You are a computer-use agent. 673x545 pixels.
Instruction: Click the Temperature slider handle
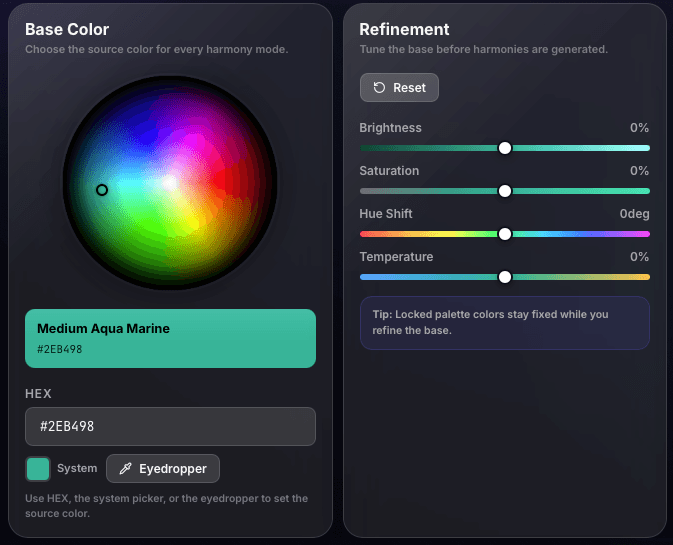505,277
